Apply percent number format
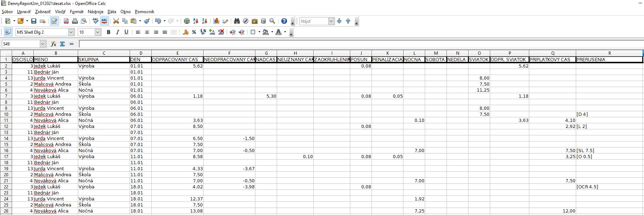The height and width of the screenshot is (215, 644). pos(194,32)
